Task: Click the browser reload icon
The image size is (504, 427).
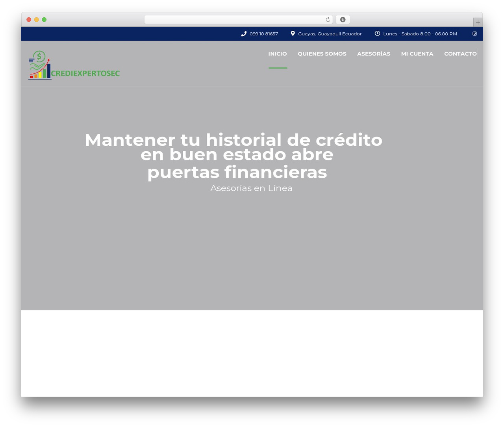Action: click(x=328, y=20)
